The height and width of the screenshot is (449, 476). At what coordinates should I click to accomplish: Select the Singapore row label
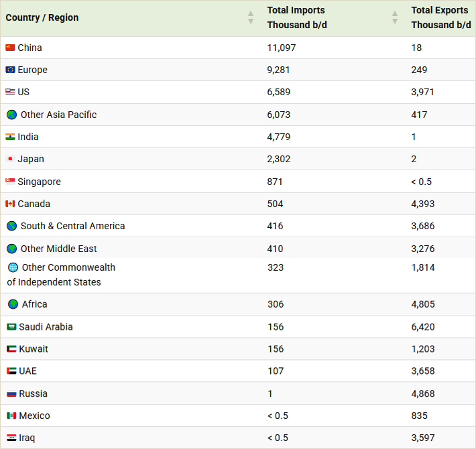tap(39, 182)
